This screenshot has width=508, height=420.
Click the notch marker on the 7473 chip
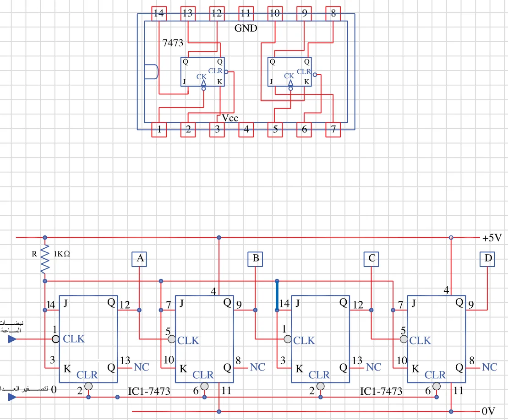point(151,71)
